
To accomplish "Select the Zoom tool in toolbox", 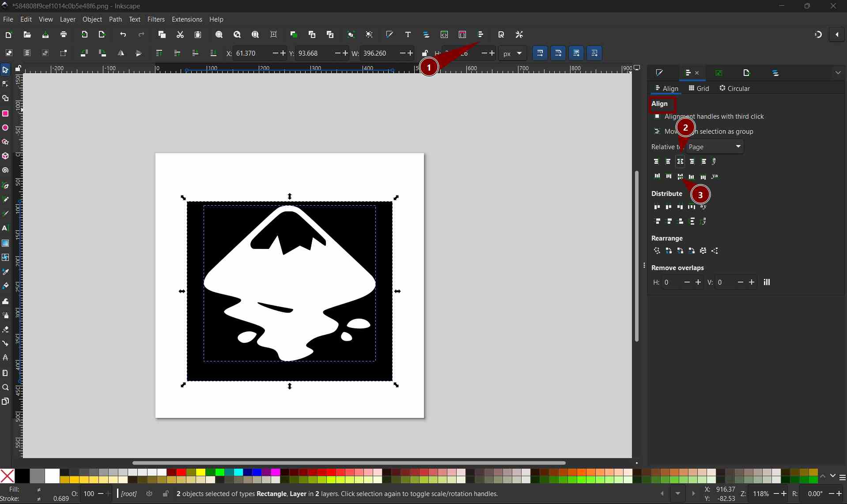I will (5, 387).
